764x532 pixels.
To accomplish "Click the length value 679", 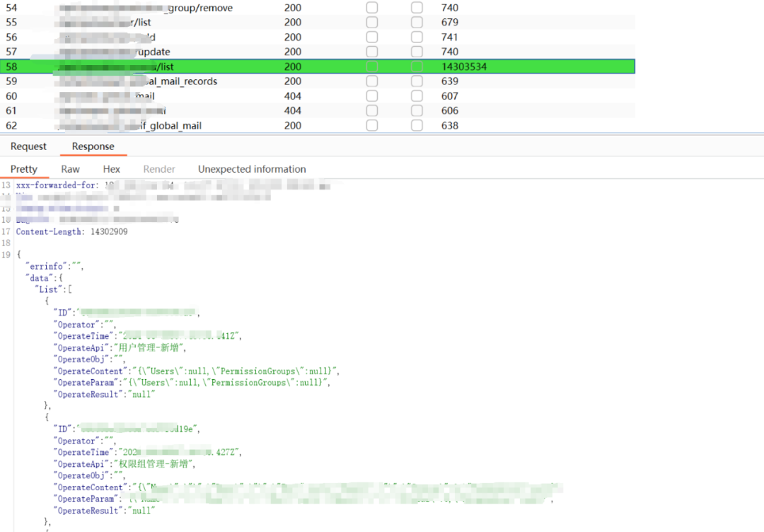I will (x=450, y=23).
